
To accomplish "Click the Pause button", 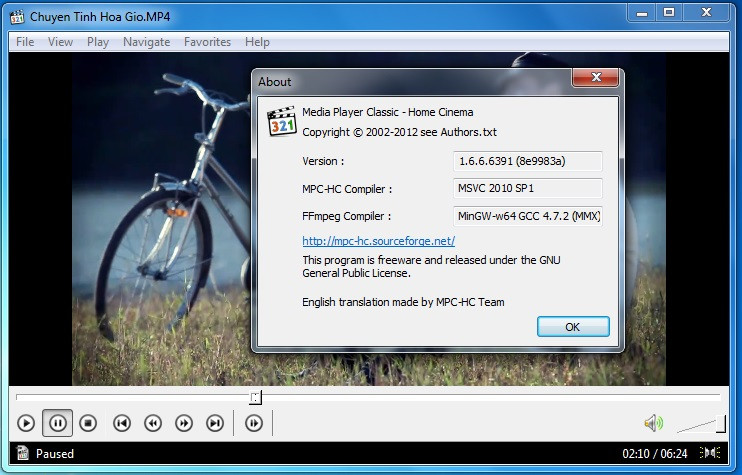I will pyautogui.click(x=58, y=423).
